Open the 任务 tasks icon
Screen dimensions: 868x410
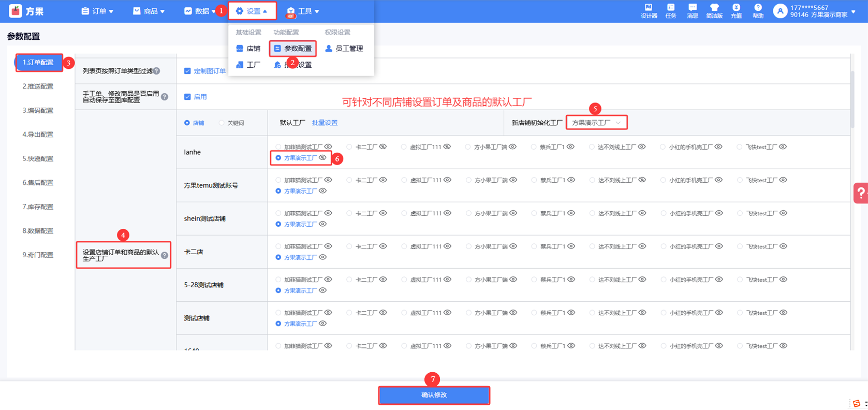tap(671, 11)
